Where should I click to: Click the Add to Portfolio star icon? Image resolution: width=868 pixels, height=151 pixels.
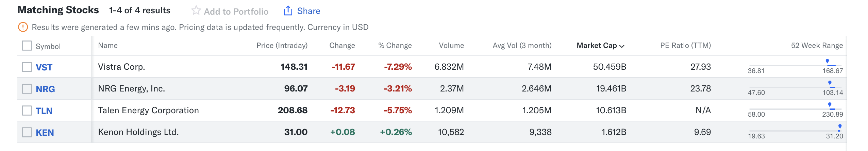pyautogui.click(x=196, y=11)
